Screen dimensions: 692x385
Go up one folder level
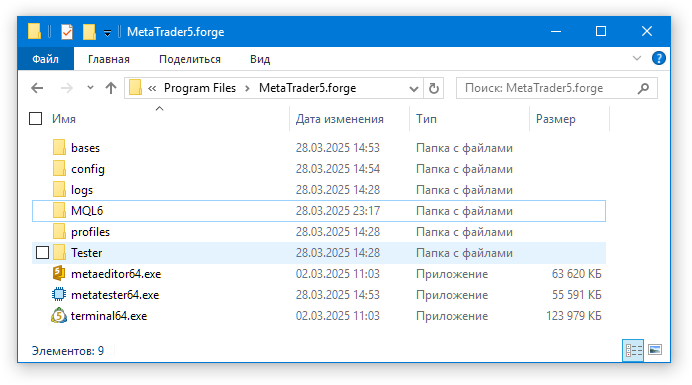111,88
